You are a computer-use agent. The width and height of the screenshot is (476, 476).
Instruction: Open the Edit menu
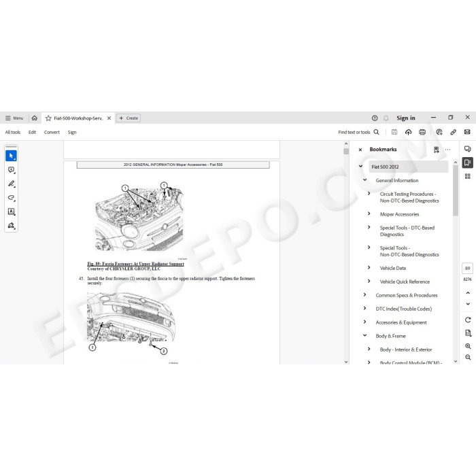pyautogui.click(x=32, y=132)
